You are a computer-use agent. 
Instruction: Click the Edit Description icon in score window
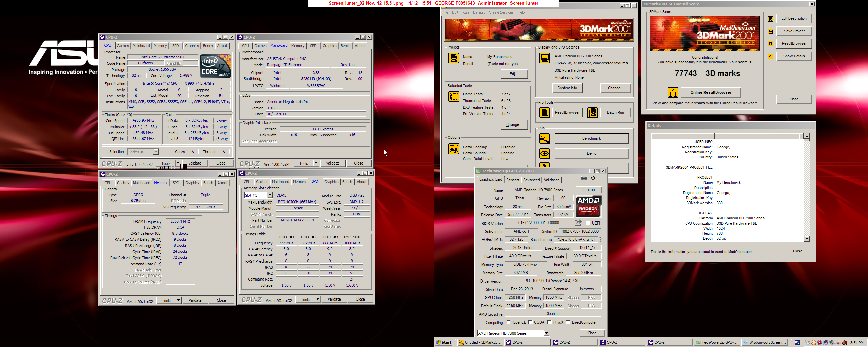click(771, 19)
